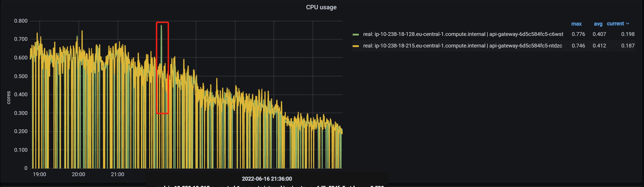Click the 20:00 time axis label
Viewport: 644px width, 187px height.
click(79, 174)
